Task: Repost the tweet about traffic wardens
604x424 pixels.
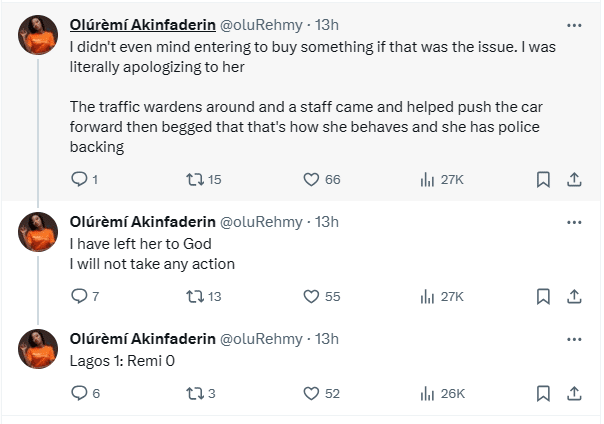Action: 196,180
